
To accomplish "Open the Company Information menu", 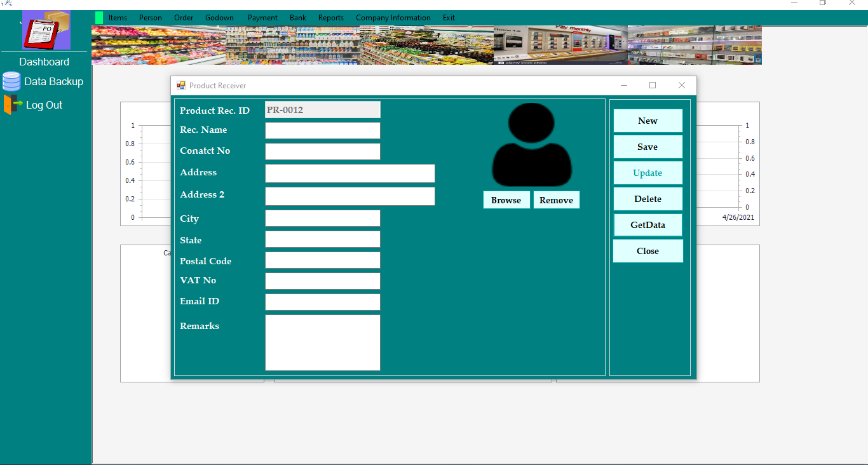I will [x=393, y=17].
